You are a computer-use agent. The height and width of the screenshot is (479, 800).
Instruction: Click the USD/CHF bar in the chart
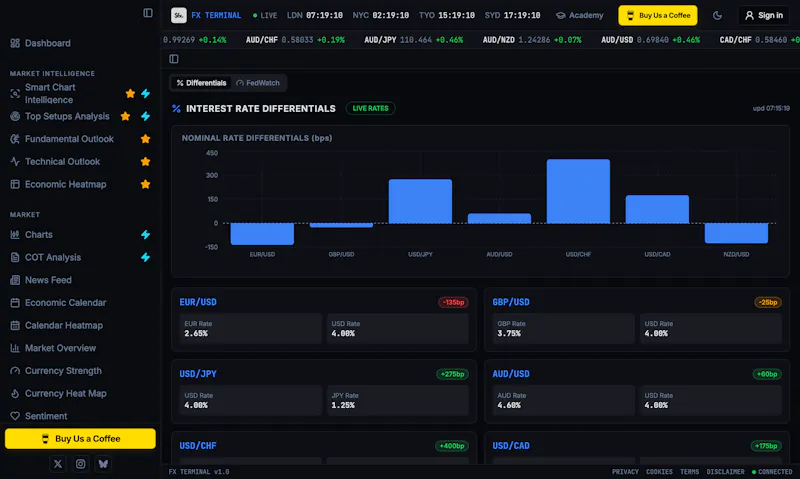point(578,191)
